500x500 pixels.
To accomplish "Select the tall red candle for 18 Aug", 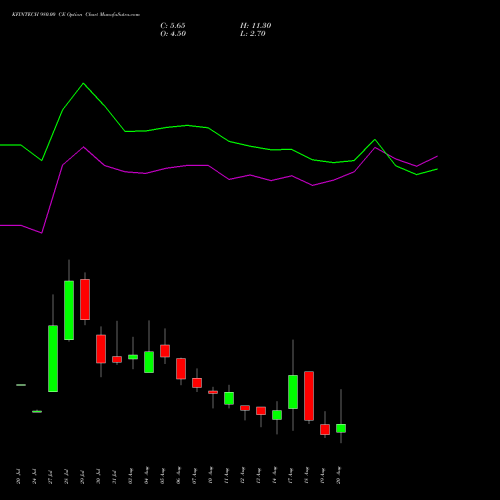I will [309, 396].
